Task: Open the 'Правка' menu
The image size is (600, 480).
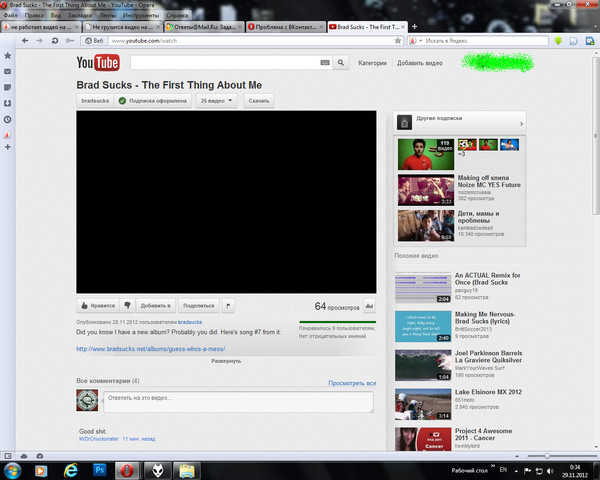Action: pos(34,15)
